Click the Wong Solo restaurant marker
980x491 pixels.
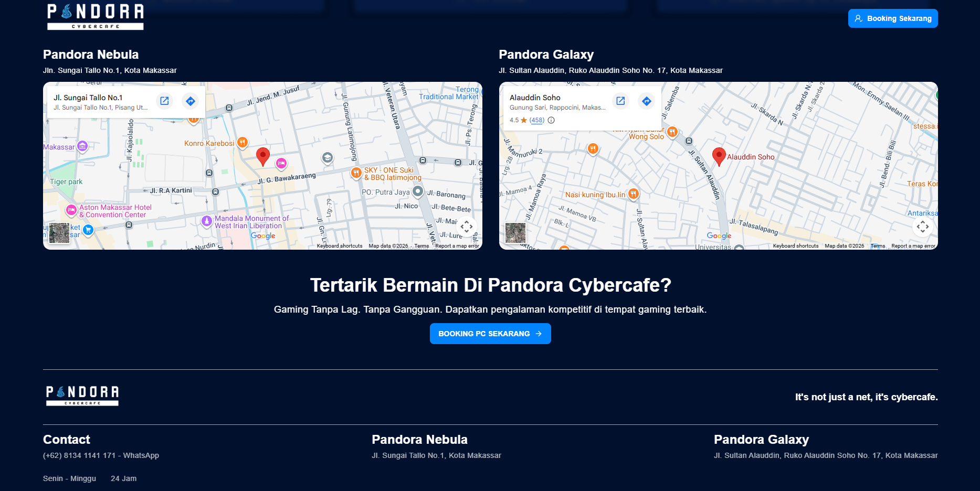coord(672,132)
